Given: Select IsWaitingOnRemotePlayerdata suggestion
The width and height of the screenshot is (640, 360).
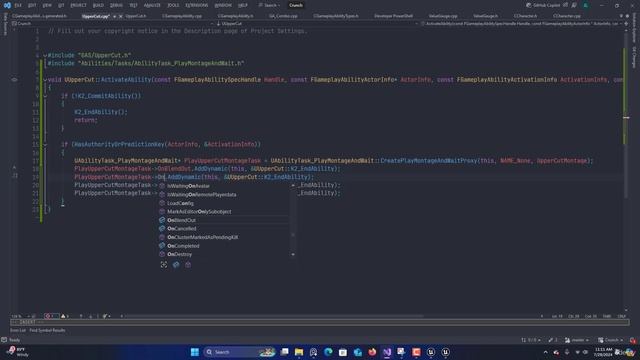Looking at the screenshot, I should click(224, 194).
